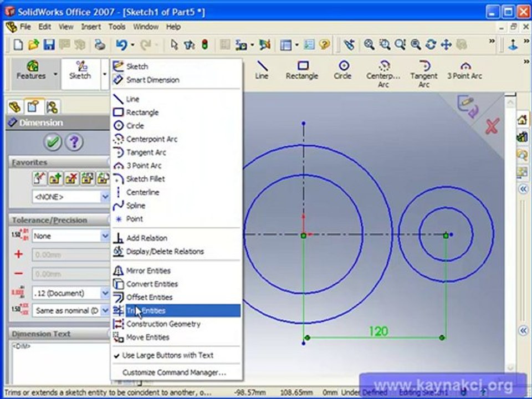
Task: Click the 120 dimension value in sketch
Action: (378, 331)
